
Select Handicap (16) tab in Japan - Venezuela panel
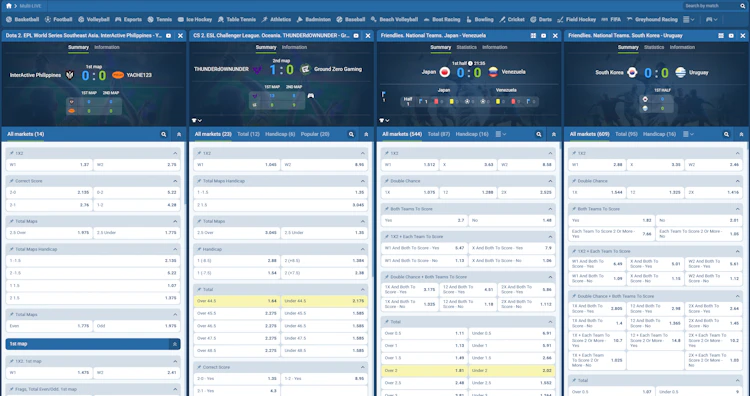click(x=472, y=134)
